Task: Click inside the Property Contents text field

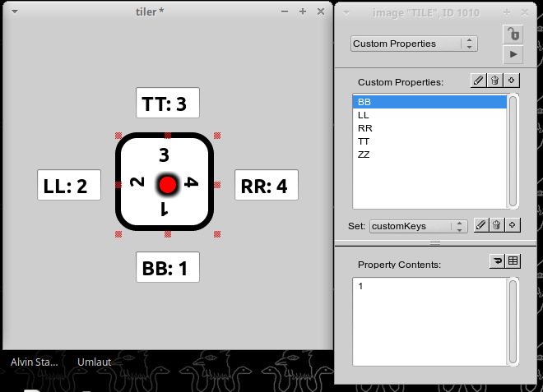Action: click(x=428, y=321)
